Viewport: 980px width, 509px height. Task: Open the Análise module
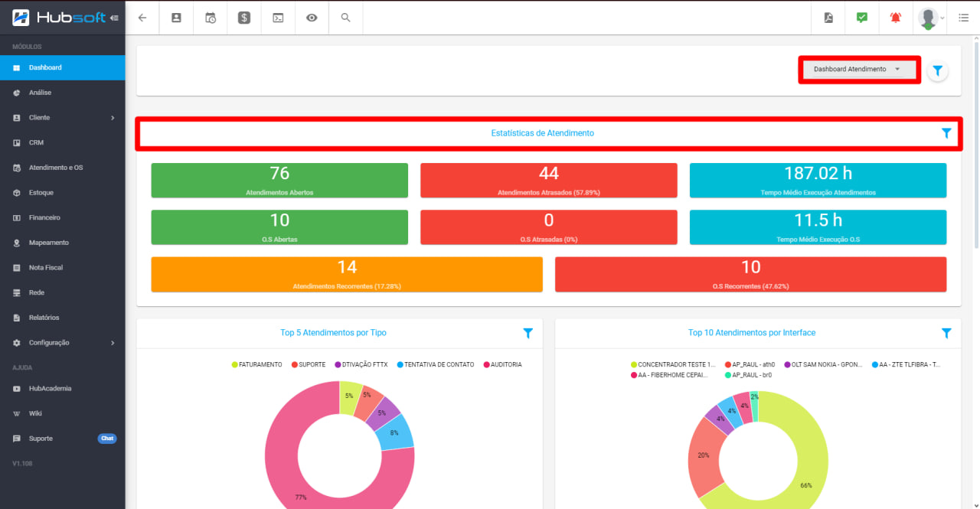(x=62, y=93)
